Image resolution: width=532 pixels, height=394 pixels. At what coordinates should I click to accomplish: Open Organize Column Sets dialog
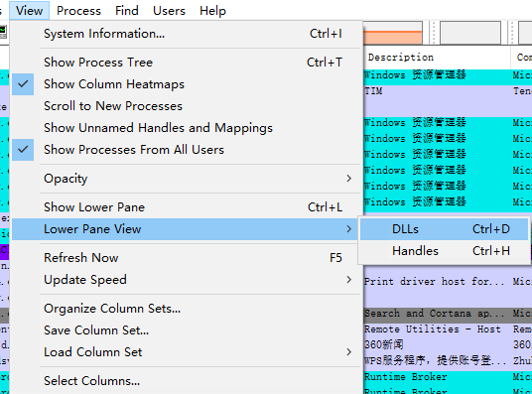186,308
